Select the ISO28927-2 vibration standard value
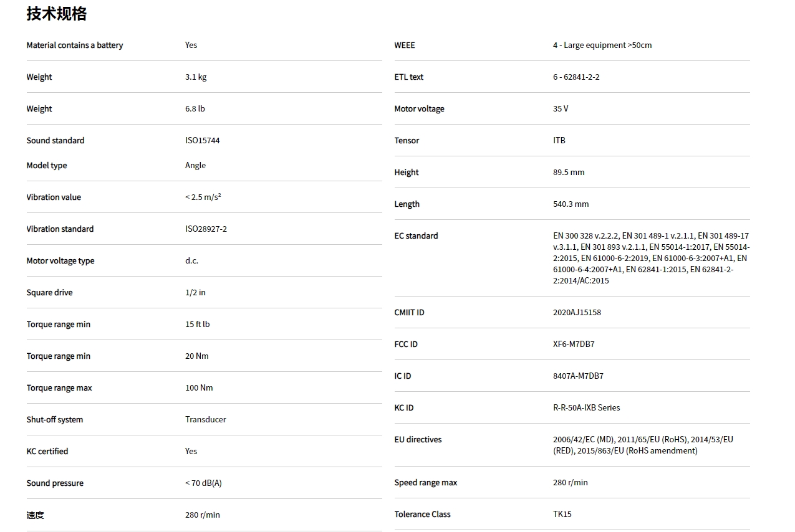This screenshot has height=532, width=795. tap(206, 229)
